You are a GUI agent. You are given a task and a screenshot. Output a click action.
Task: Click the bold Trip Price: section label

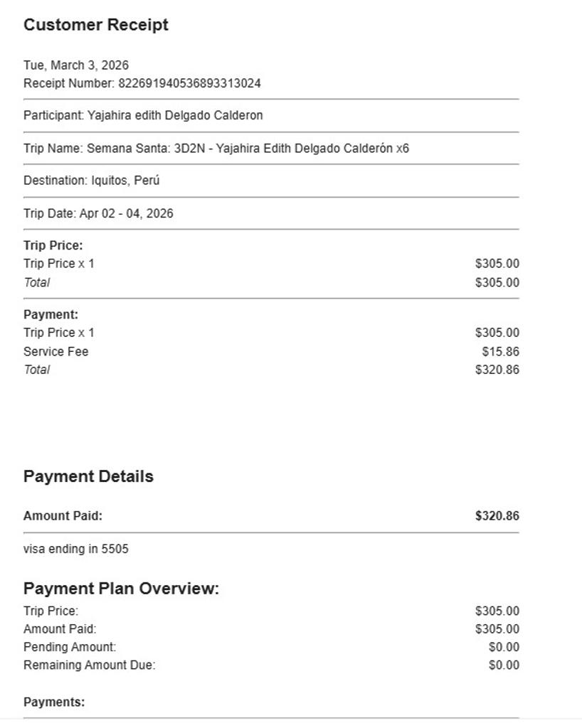pos(53,245)
